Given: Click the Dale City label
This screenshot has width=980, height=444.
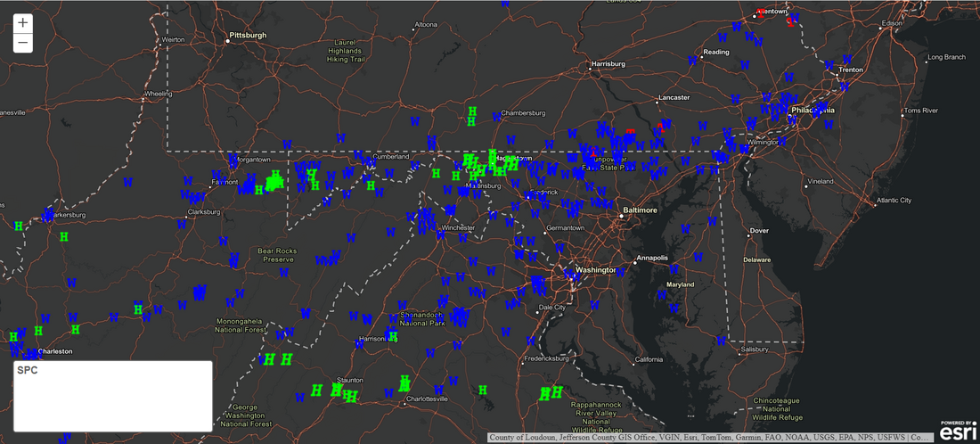Looking at the screenshot, I should coord(551,307).
